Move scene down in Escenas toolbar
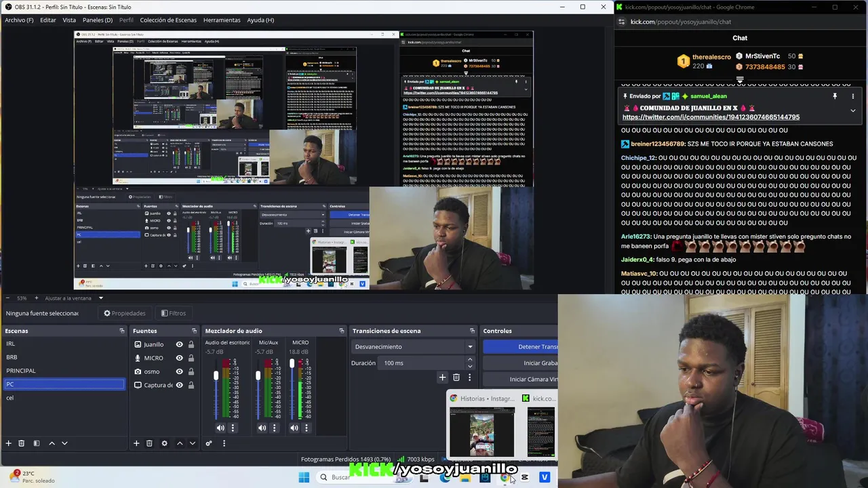 coord(64,443)
